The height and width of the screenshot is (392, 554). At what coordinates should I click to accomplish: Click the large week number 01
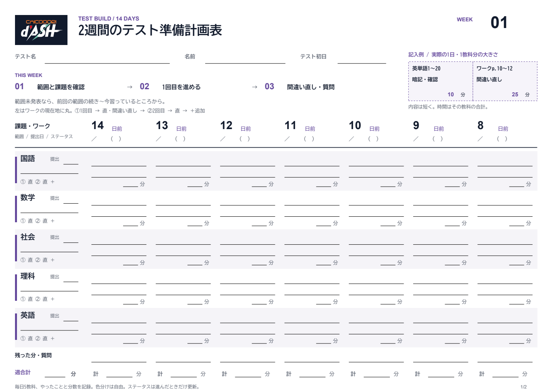click(x=499, y=23)
